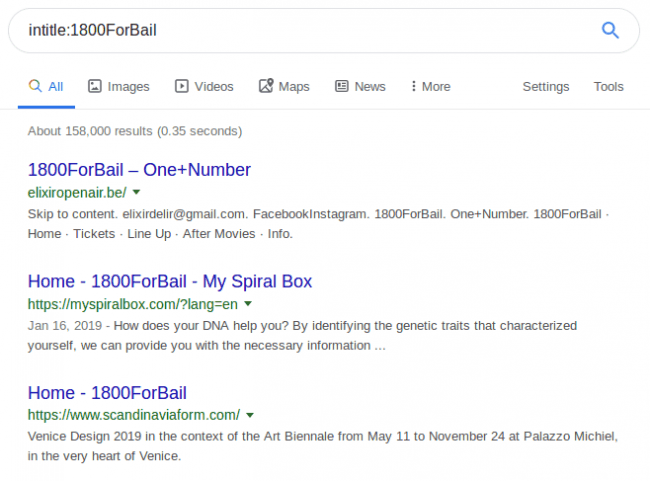Switch to the Maps tab
Screen dimensions: 650x481
(284, 87)
